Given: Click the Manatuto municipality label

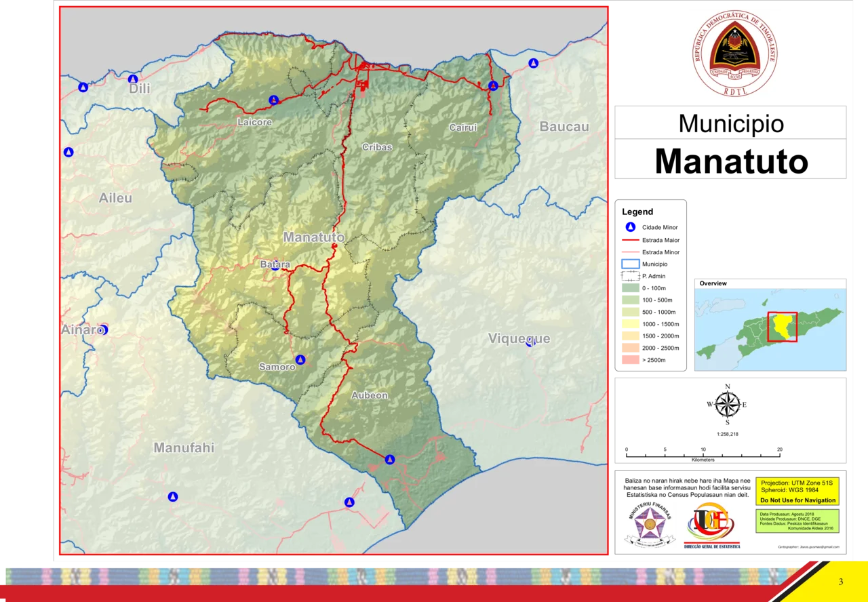Looking at the screenshot, I should pos(313,237).
